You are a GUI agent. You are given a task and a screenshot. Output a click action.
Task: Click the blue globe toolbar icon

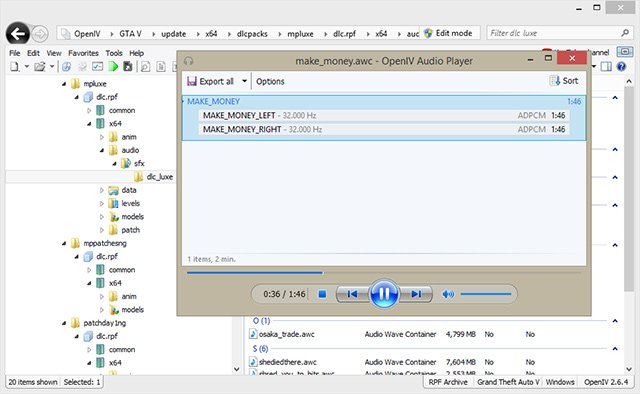click(67, 67)
